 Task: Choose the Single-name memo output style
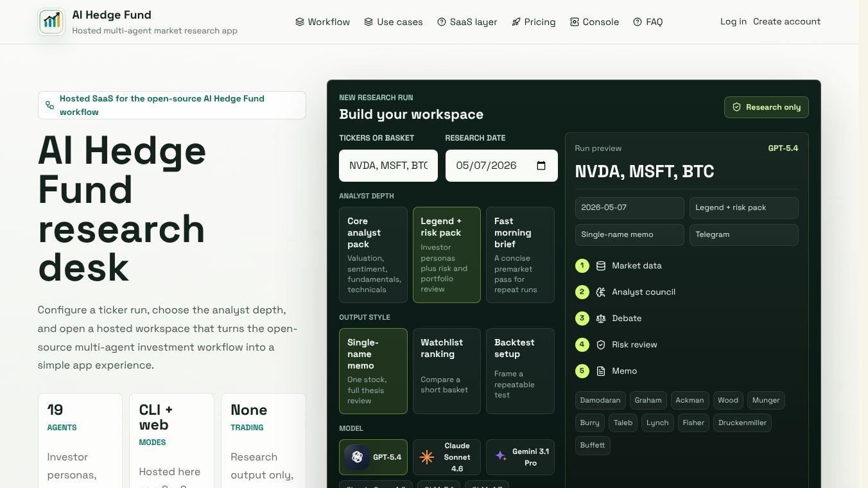[x=373, y=371]
